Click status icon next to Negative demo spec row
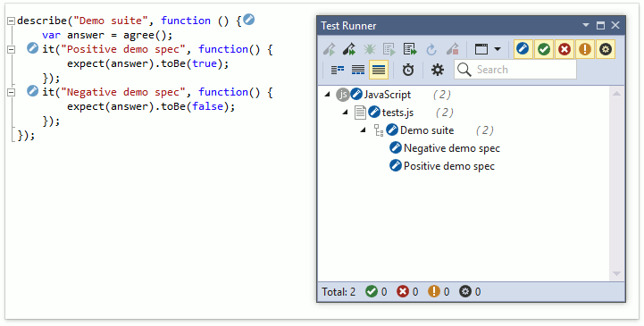The height and width of the screenshot is (326, 644). [396, 147]
